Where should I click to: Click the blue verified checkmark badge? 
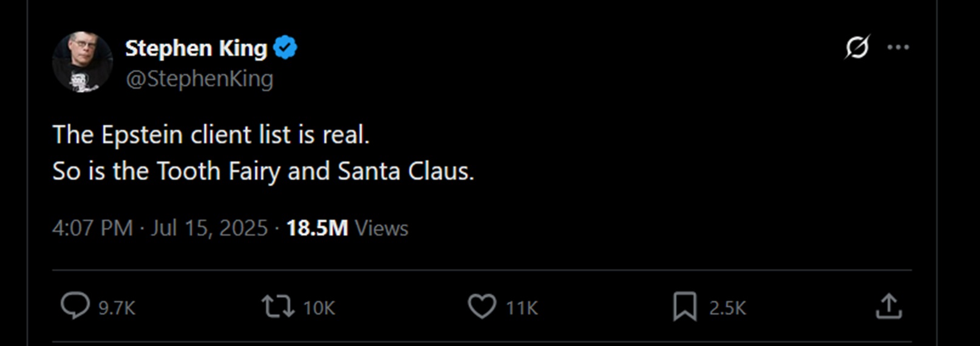(x=285, y=47)
